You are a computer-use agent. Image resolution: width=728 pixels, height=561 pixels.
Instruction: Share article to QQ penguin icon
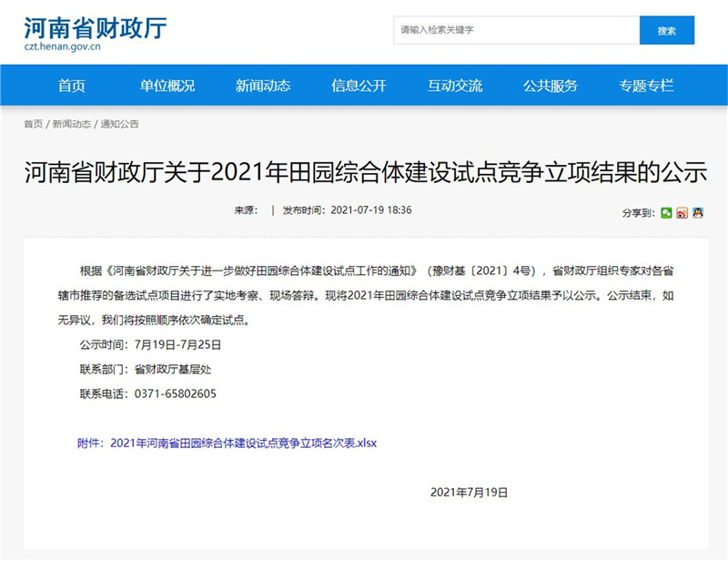[698, 213]
